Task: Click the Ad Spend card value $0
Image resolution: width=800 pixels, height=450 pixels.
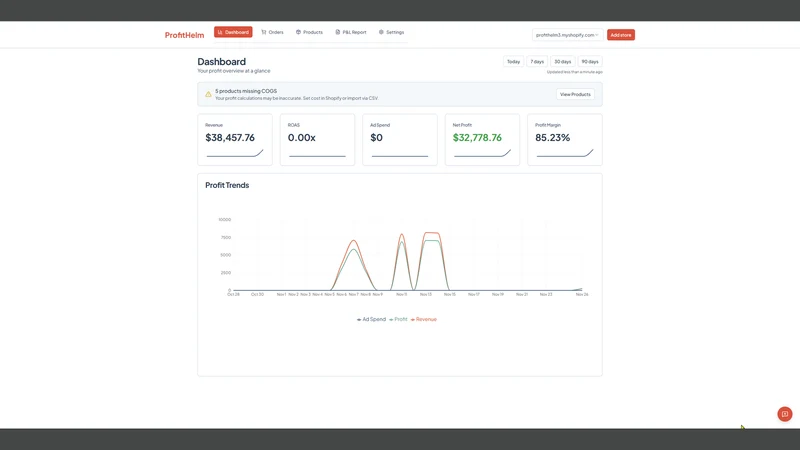Action: [x=377, y=138]
